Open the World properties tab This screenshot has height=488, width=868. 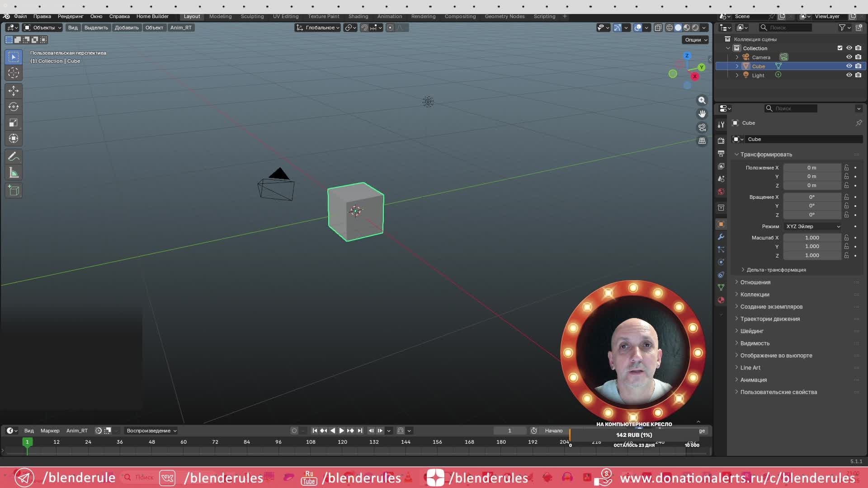point(721,192)
